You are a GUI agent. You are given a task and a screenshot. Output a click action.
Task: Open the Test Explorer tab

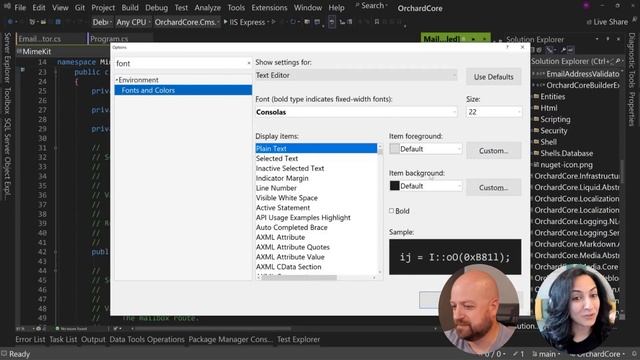pos(298,340)
